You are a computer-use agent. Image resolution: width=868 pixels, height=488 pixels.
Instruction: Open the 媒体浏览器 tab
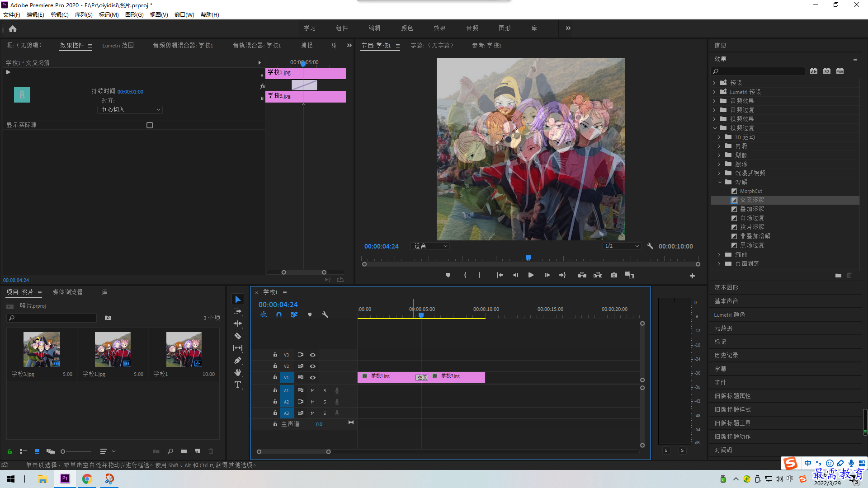67,292
